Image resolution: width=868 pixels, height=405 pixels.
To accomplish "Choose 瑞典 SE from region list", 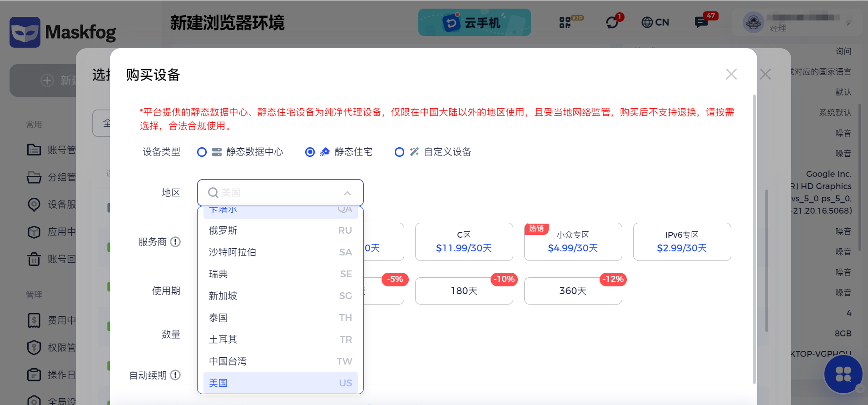I will pos(280,274).
